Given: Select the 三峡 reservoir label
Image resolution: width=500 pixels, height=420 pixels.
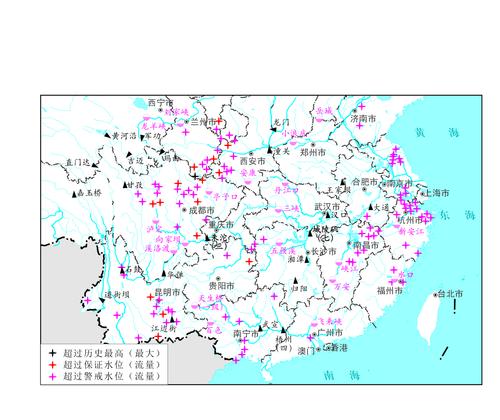Looking at the screenshot, I should [291, 209].
